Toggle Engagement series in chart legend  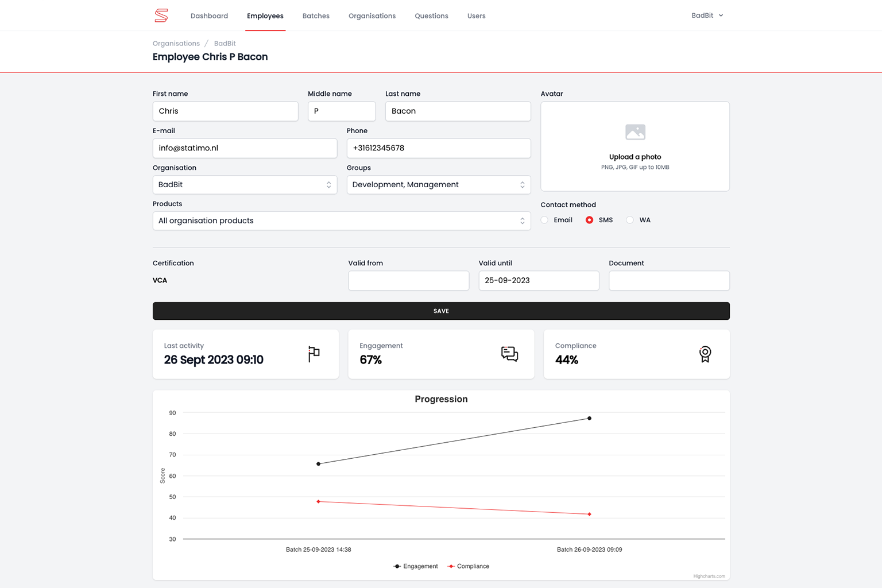pyautogui.click(x=416, y=566)
